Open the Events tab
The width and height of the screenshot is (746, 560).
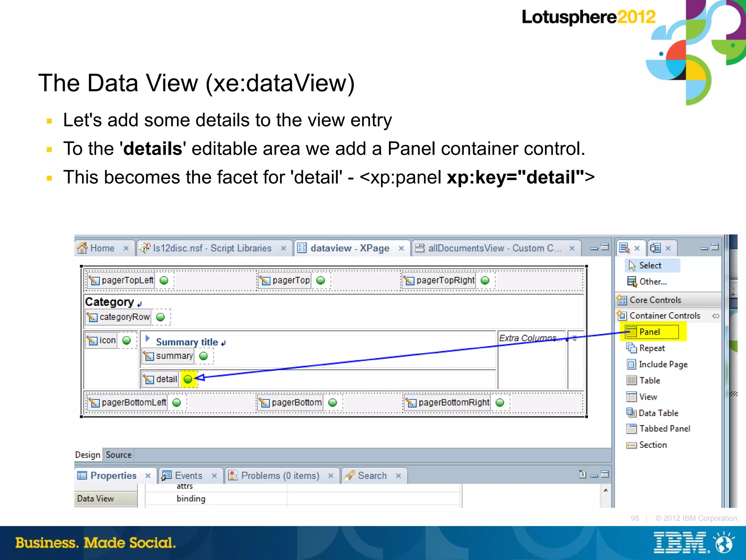(x=191, y=475)
